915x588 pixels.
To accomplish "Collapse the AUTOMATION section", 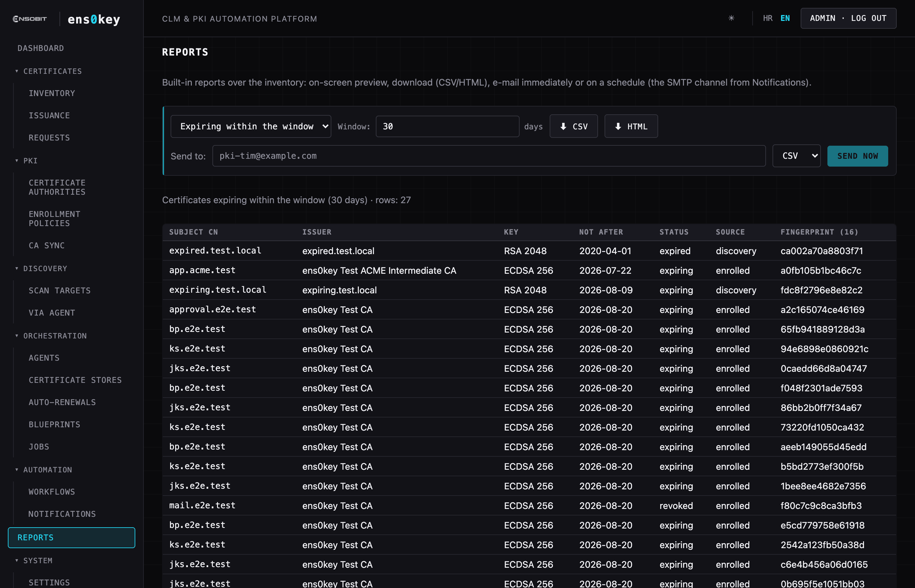I will 43,470.
